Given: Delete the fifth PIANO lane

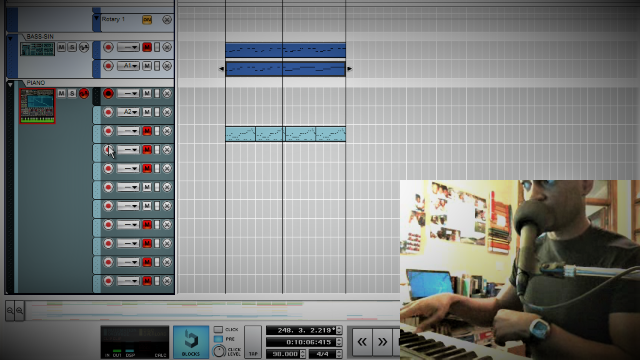Looking at the screenshot, I should click(167, 169).
